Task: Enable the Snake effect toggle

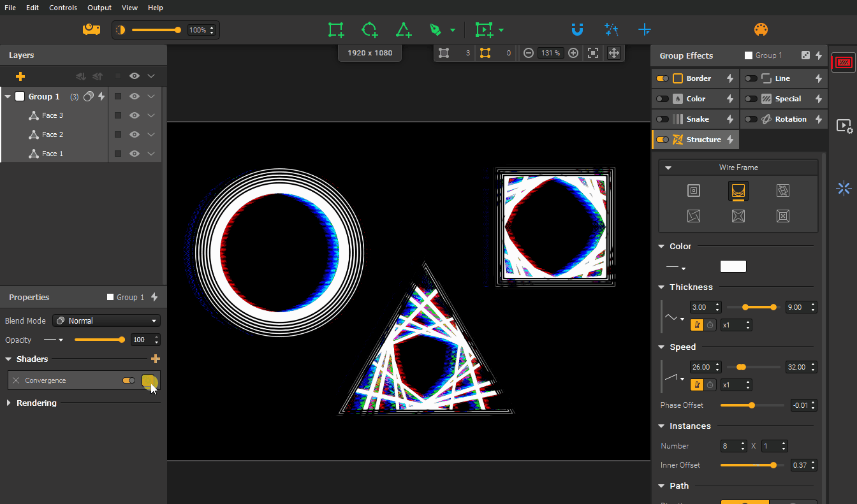Action: 663,119
